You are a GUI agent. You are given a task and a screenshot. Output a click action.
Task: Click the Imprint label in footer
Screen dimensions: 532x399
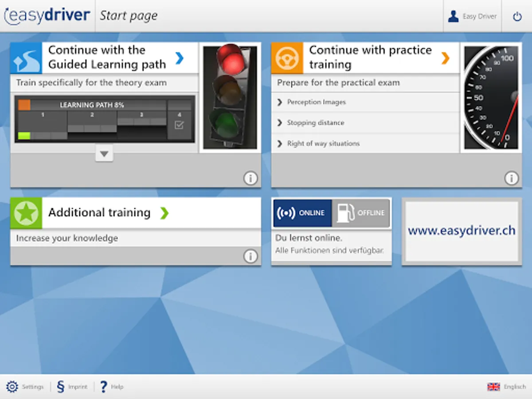(x=78, y=387)
